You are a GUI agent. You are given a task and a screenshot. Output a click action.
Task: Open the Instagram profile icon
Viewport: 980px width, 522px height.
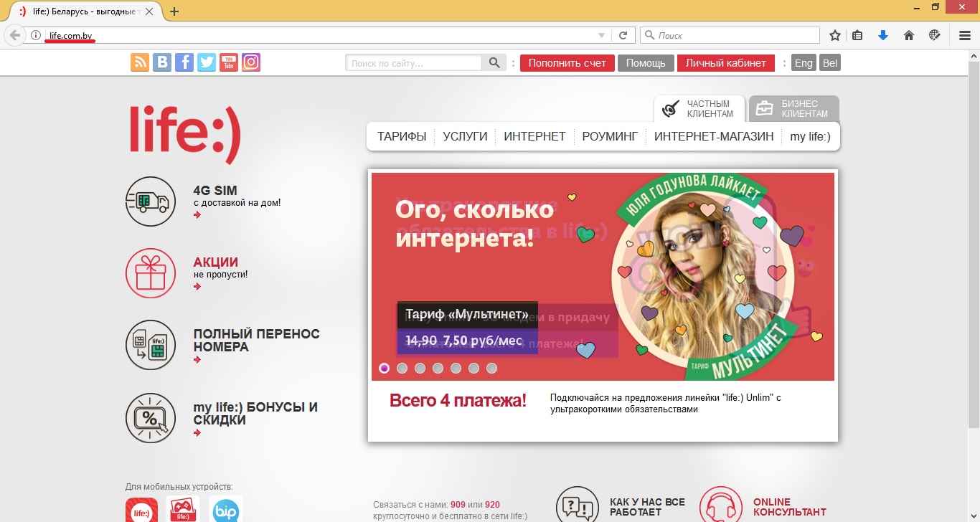click(x=250, y=62)
